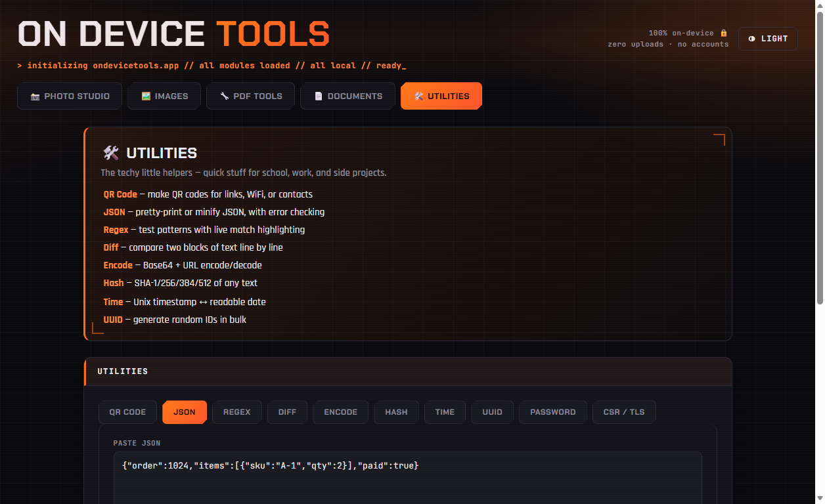This screenshot has width=825, height=504.
Task: Open the Diff utility tab
Action: [x=288, y=412]
